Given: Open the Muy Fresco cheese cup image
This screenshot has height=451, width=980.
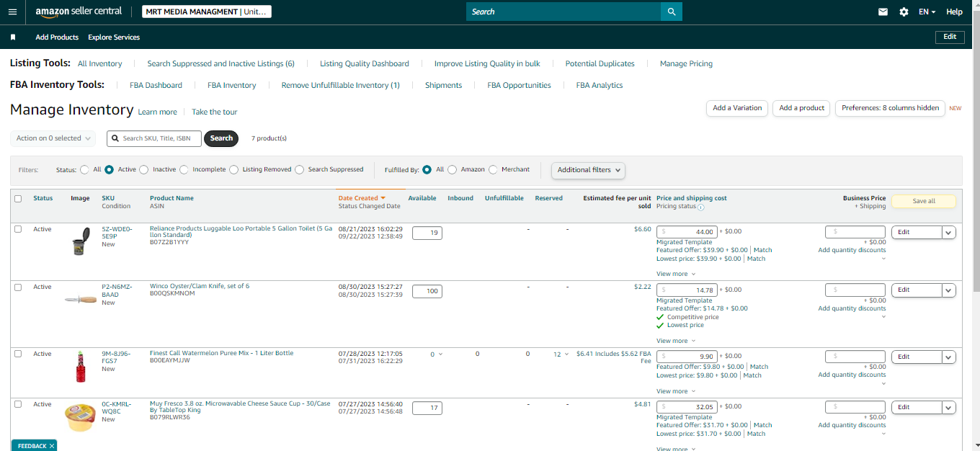Looking at the screenshot, I should pyautogui.click(x=80, y=417).
